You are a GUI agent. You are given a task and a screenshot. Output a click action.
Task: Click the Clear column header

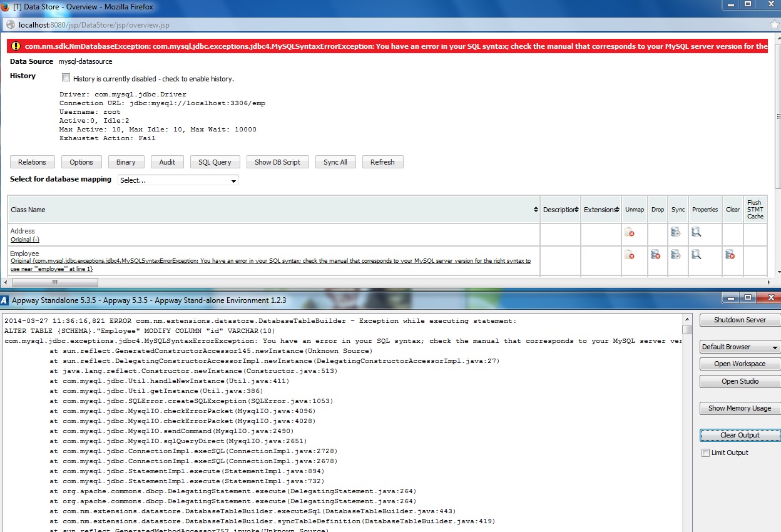point(733,210)
